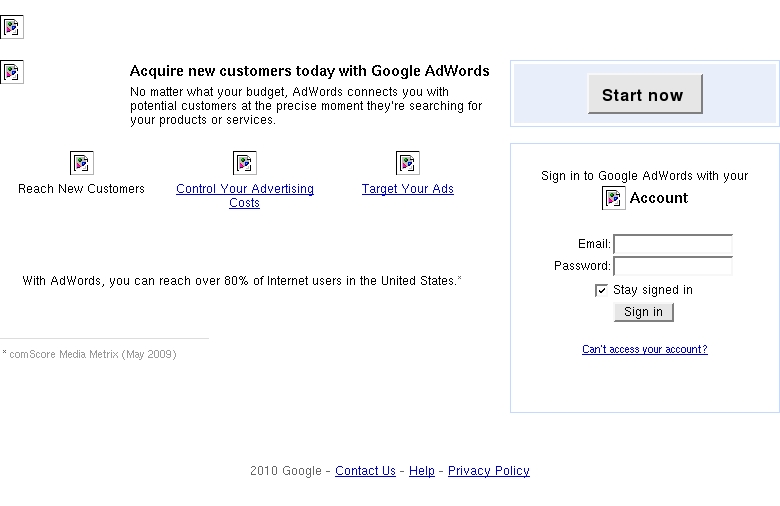Focus the Email input field
The height and width of the screenshot is (506, 780).
pyautogui.click(x=673, y=244)
